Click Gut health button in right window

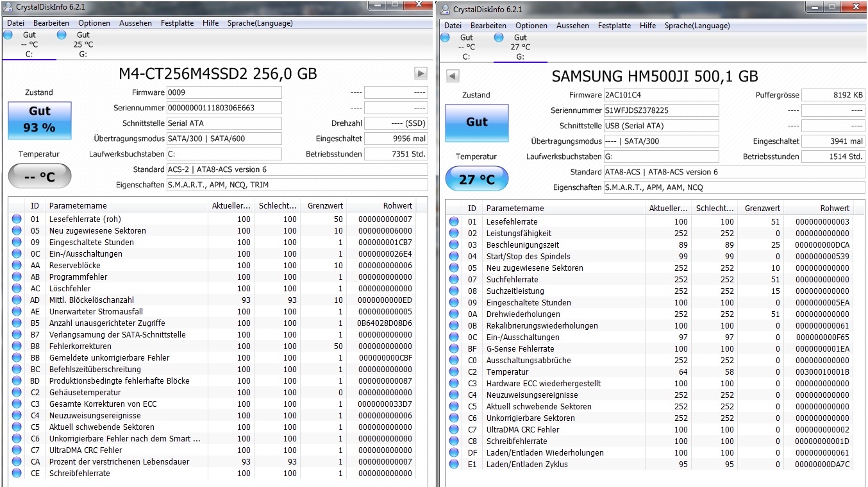tap(476, 123)
